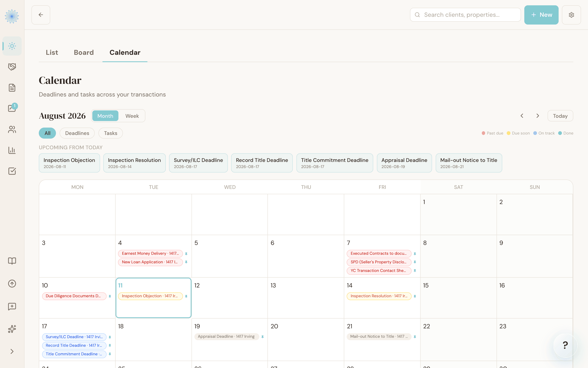Click pin icon beside Survey/ILC Deadline event
Screen dimensions: 588x368
(110, 337)
